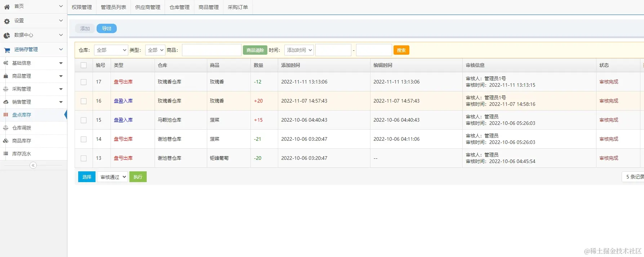Check the checkbox for record 13
644x257 pixels.
pos(84,158)
